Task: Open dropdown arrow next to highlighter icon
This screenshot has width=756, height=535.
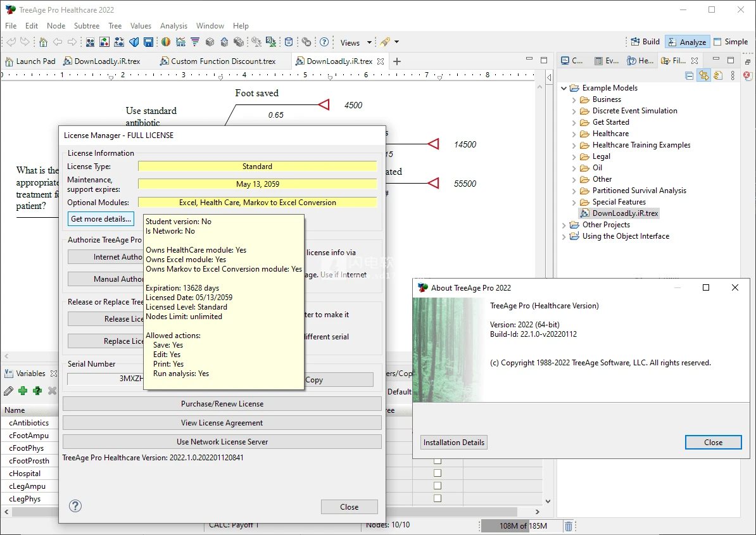Action: pyautogui.click(x=397, y=42)
